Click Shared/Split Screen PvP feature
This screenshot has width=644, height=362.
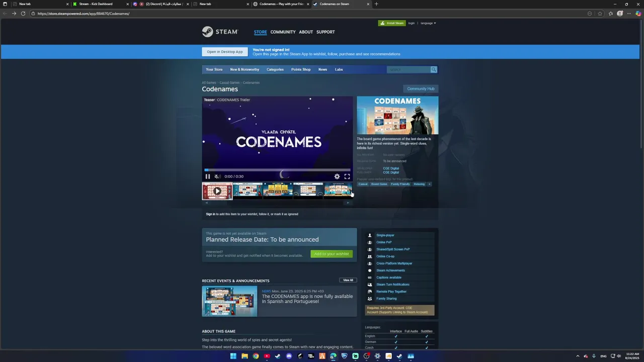click(393, 249)
